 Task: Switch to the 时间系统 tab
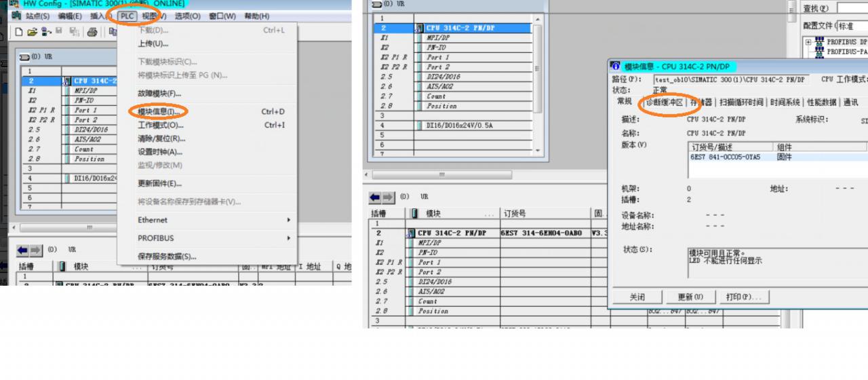point(785,102)
